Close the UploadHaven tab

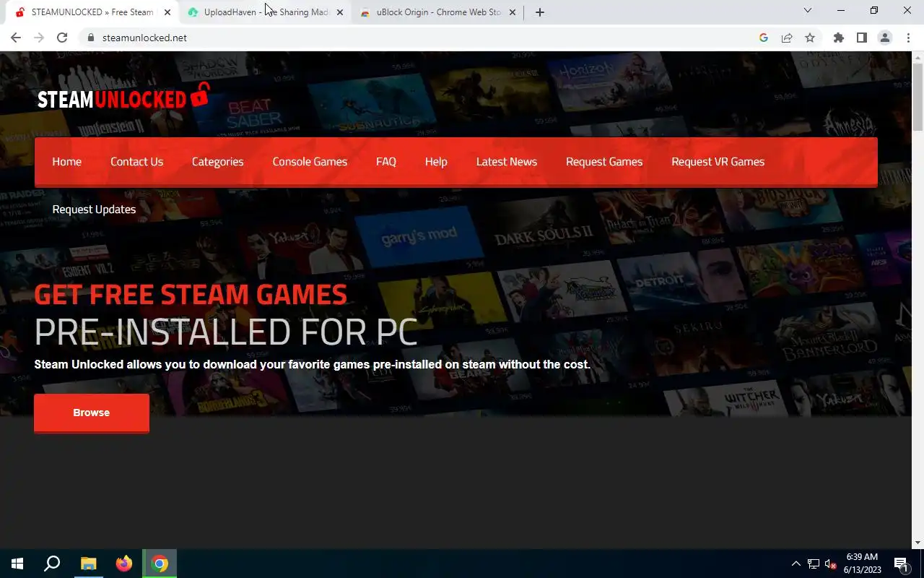(x=340, y=12)
